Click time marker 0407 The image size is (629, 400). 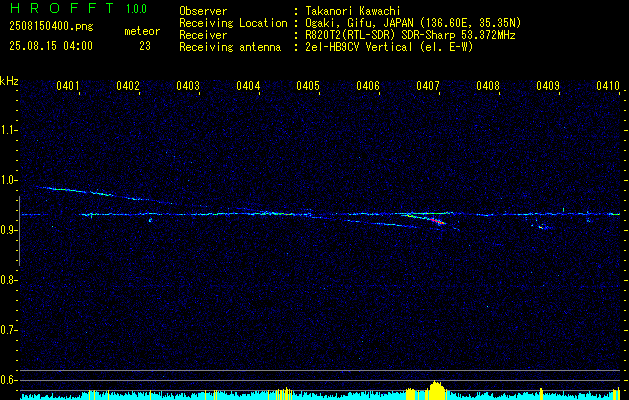point(428,85)
